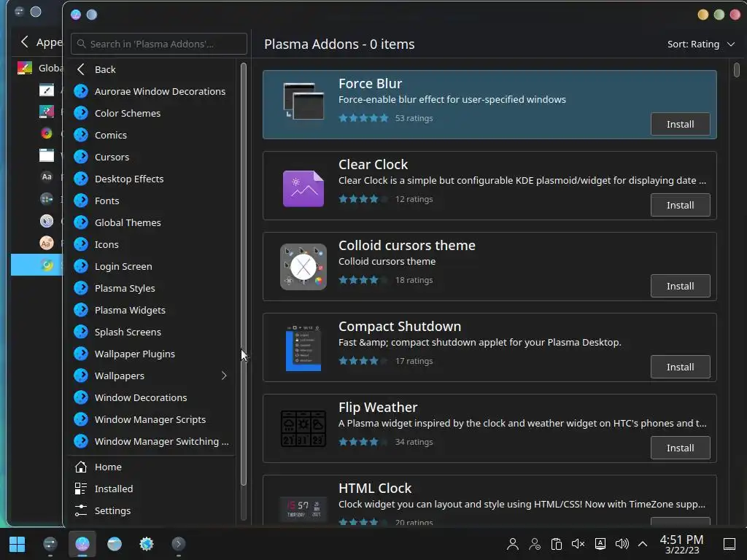Open the web browser taskbar icon
This screenshot has height=560, width=747.
(x=115, y=544)
